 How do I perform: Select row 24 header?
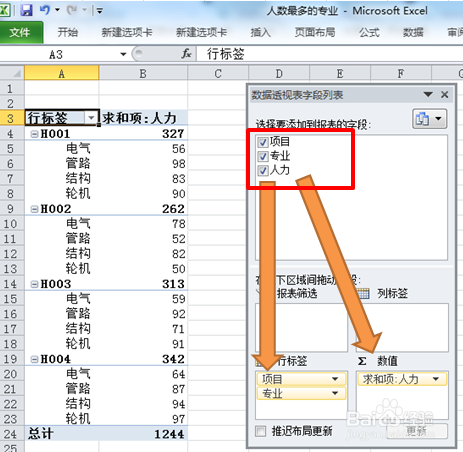click(x=12, y=434)
